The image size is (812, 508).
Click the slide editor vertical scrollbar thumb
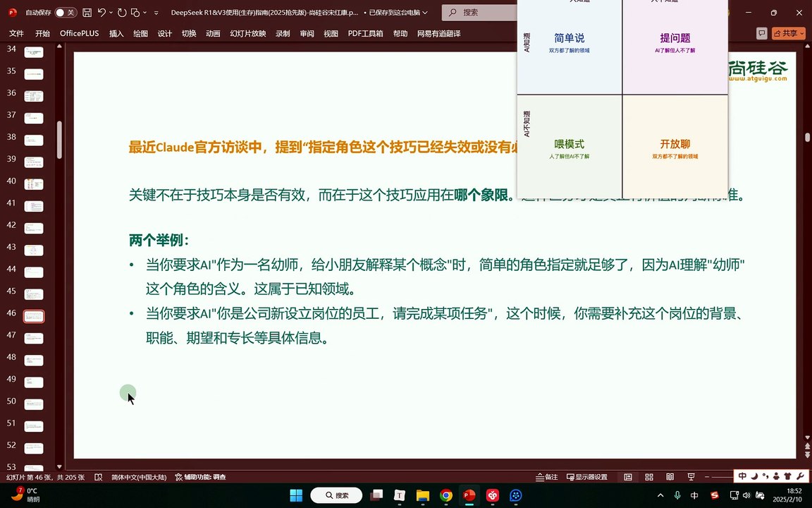[x=807, y=138]
